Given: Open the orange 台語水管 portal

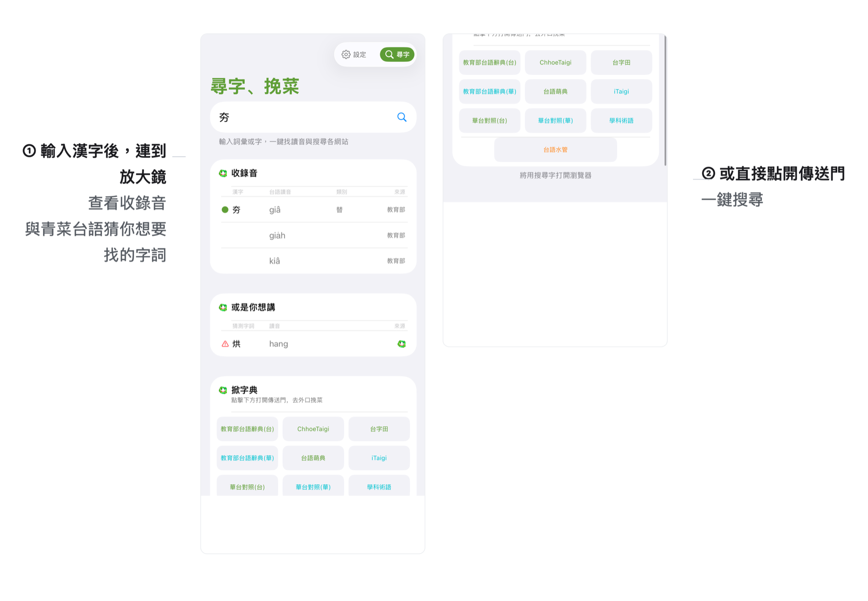Looking at the screenshot, I should 556,150.
